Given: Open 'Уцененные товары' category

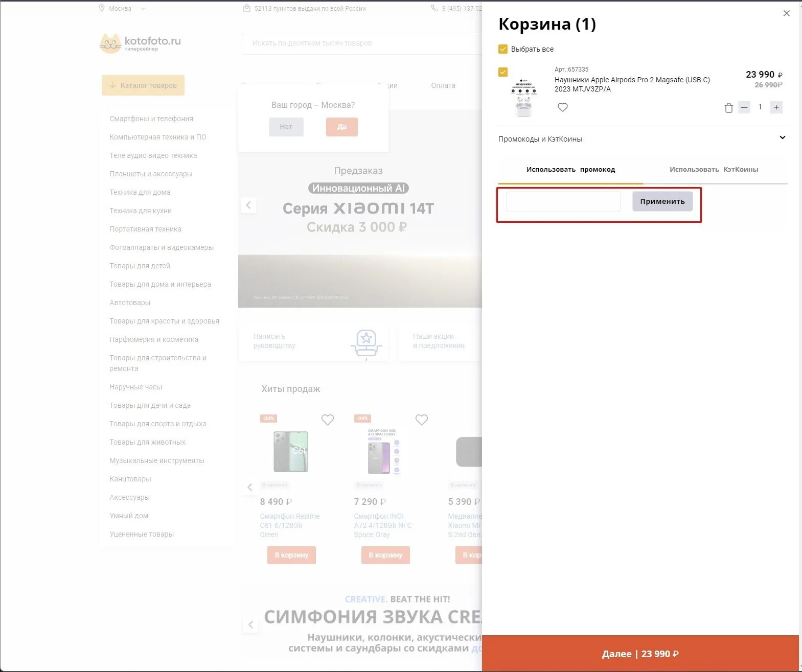Looking at the screenshot, I should [142, 534].
